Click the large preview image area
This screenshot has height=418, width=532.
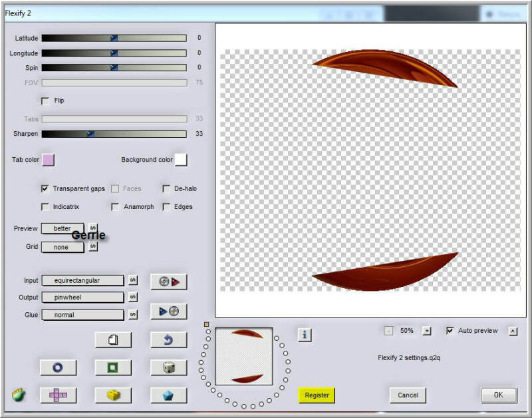[370, 170]
